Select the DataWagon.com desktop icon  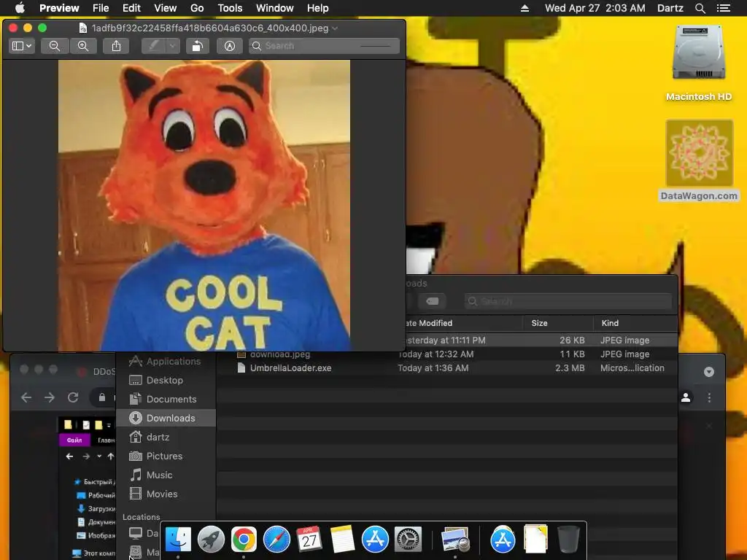699,160
